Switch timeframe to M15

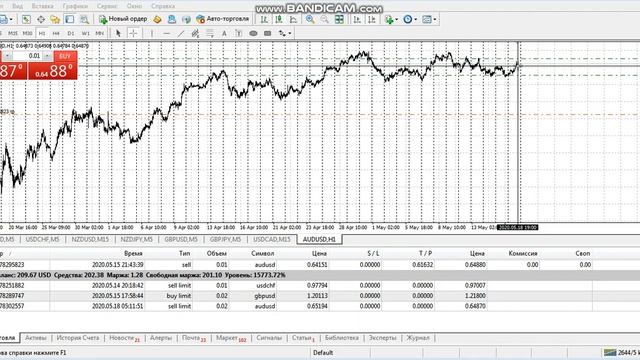pyautogui.click(x=13, y=33)
